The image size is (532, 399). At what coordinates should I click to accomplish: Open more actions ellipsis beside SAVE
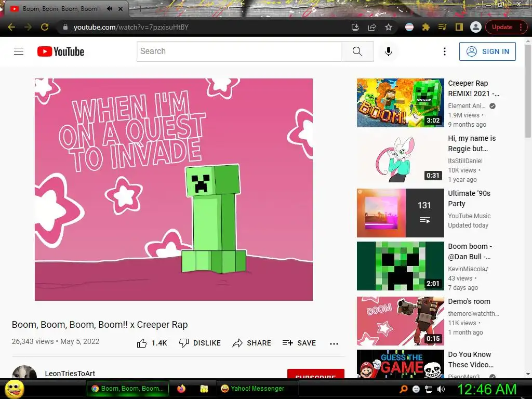point(334,344)
